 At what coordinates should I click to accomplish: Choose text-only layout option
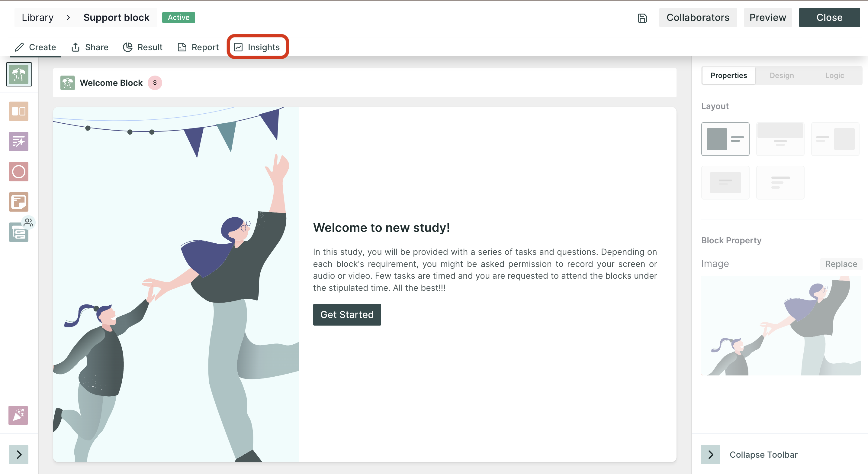[780, 183]
